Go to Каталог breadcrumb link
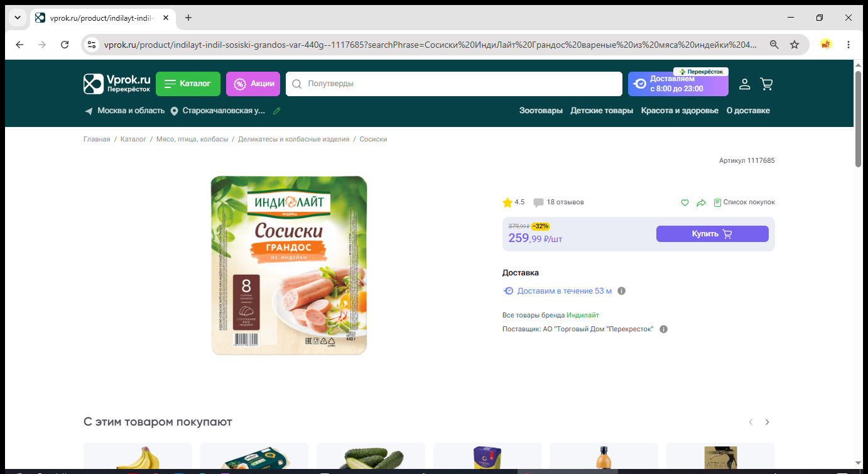This screenshot has height=474, width=868. pos(133,139)
